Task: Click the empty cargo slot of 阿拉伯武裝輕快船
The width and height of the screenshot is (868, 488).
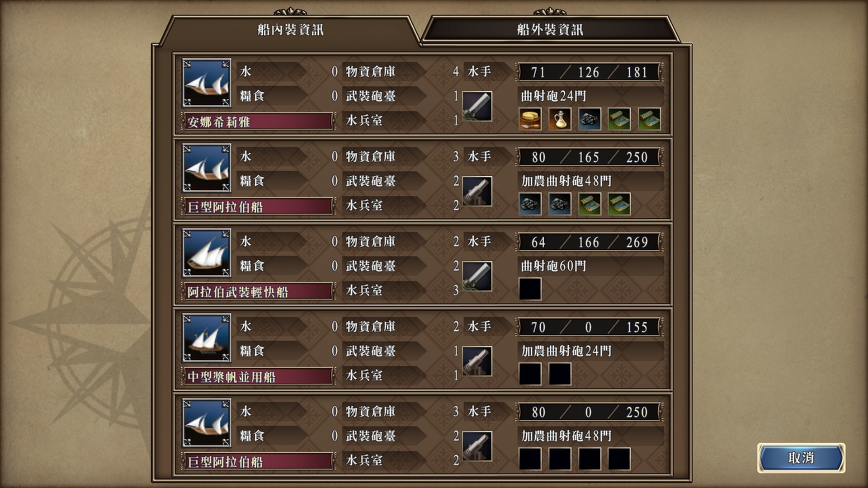Action: click(530, 289)
